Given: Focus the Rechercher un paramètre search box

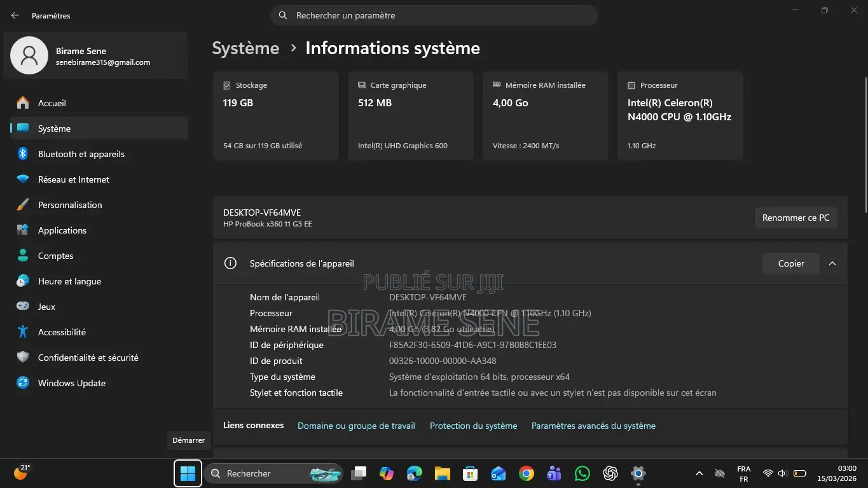Looking at the screenshot, I should (x=434, y=15).
